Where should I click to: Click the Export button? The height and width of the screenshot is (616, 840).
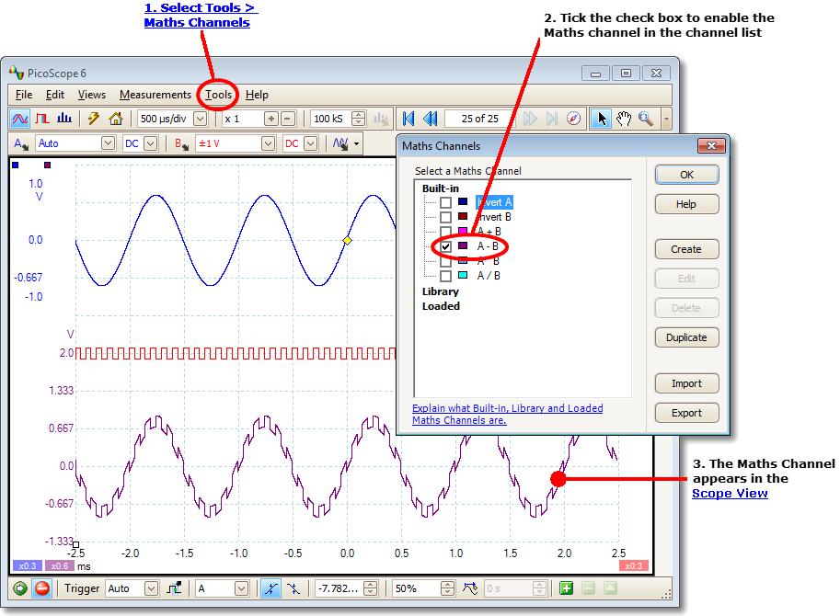pos(686,413)
